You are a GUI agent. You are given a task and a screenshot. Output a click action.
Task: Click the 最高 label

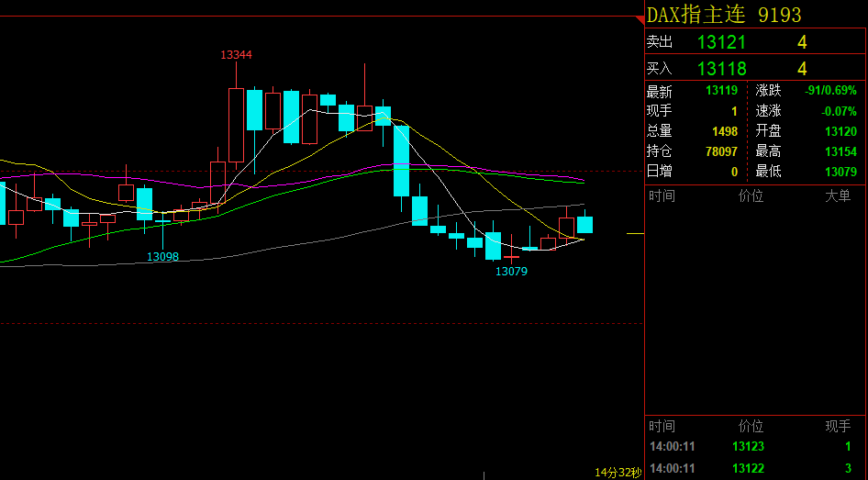pos(768,151)
